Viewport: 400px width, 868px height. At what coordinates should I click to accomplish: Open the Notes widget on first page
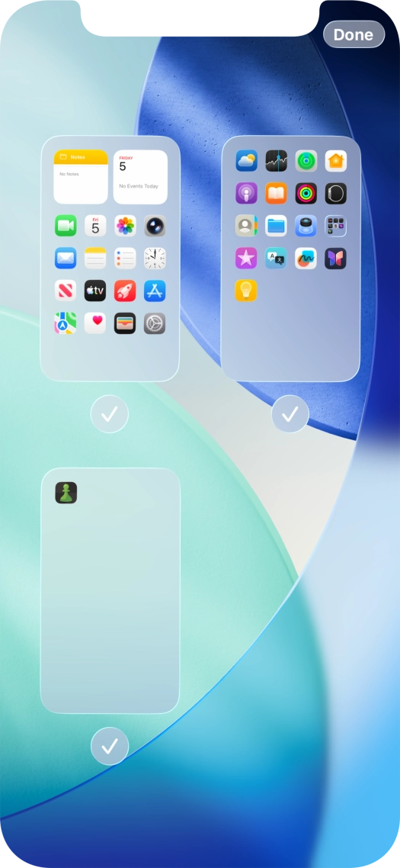click(81, 177)
